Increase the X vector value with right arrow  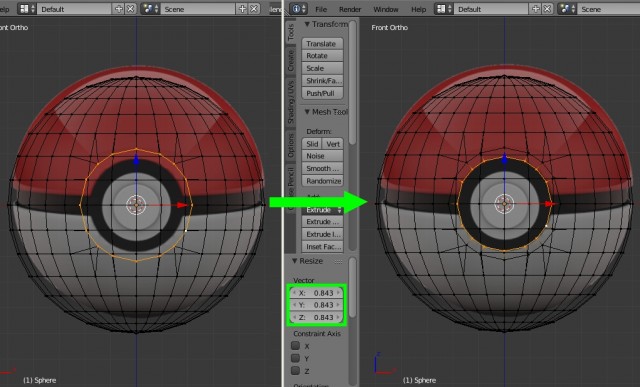pyautogui.click(x=338, y=293)
